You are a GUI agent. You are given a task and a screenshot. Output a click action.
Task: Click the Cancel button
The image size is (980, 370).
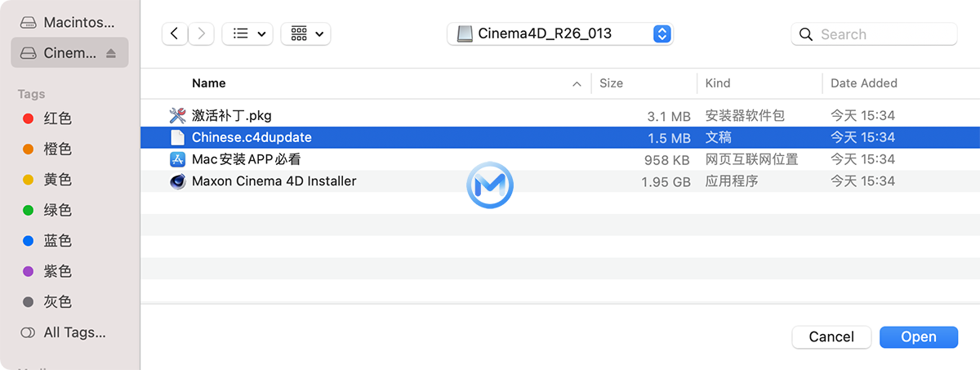pyautogui.click(x=831, y=337)
